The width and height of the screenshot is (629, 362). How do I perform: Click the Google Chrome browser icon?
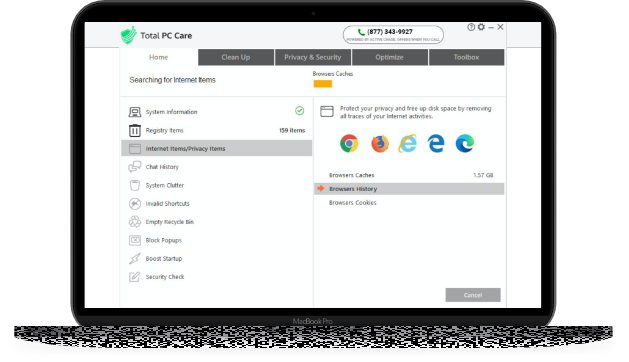349,143
